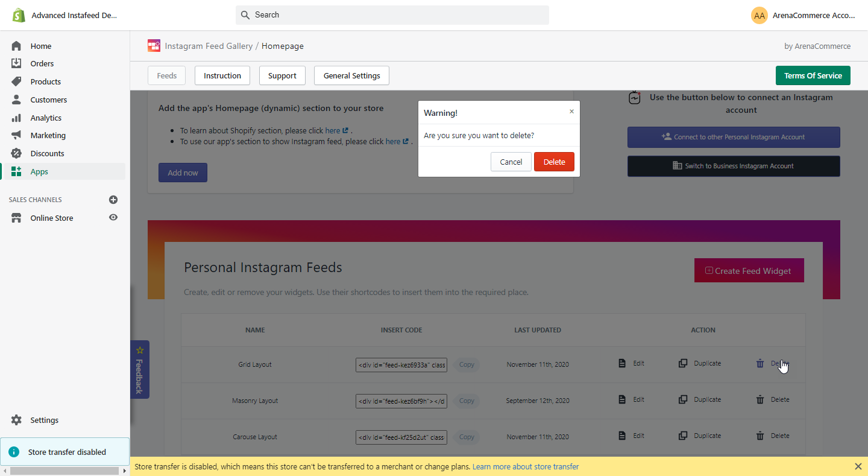The height and width of the screenshot is (476, 868).
Task: Select the Masonry Layout name cell
Action: pos(255,401)
